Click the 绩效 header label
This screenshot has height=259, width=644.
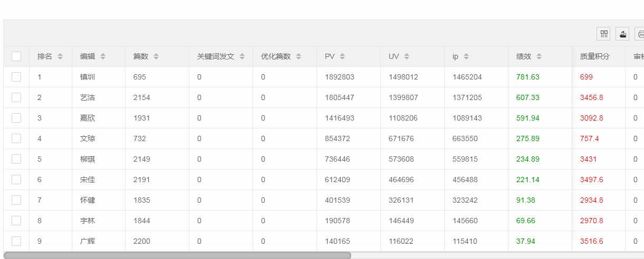tap(524, 56)
